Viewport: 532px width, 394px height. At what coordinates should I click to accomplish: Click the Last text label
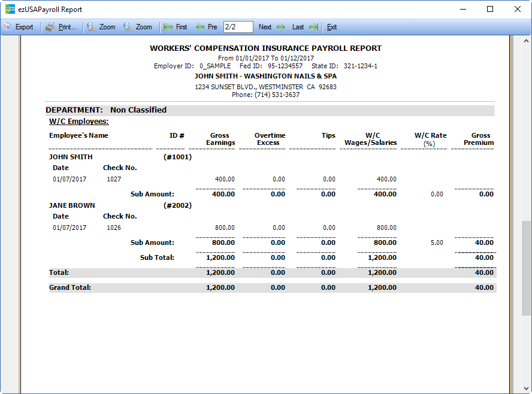coord(298,27)
